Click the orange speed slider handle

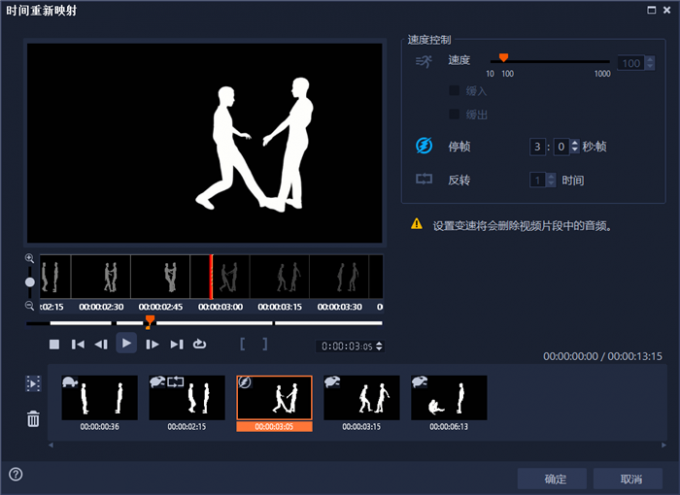503,57
